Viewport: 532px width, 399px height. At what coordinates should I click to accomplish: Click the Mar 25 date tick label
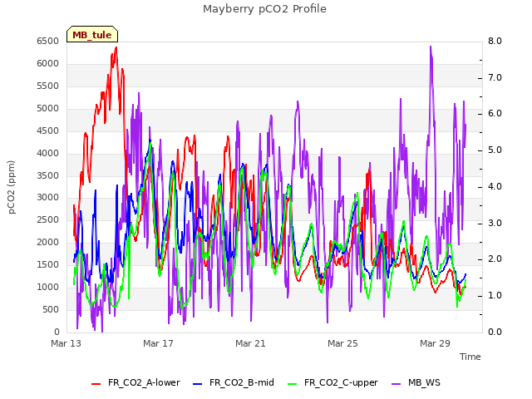pyautogui.click(x=342, y=343)
